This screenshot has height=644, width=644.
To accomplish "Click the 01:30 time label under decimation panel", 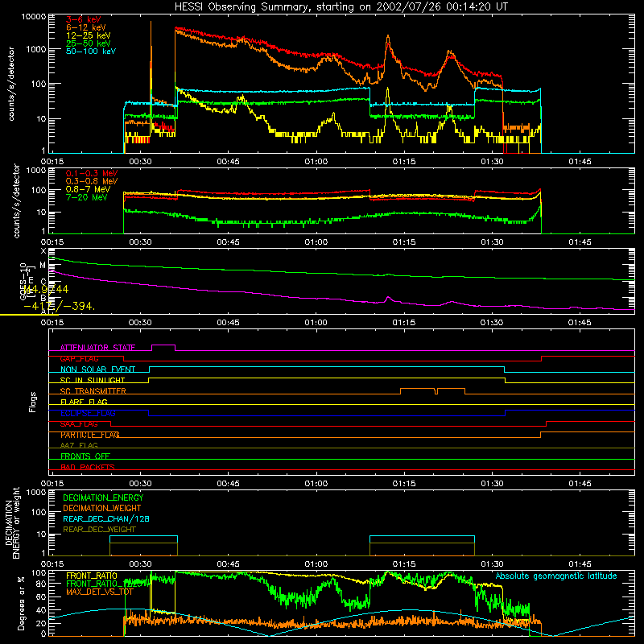I will pos(492,564).
